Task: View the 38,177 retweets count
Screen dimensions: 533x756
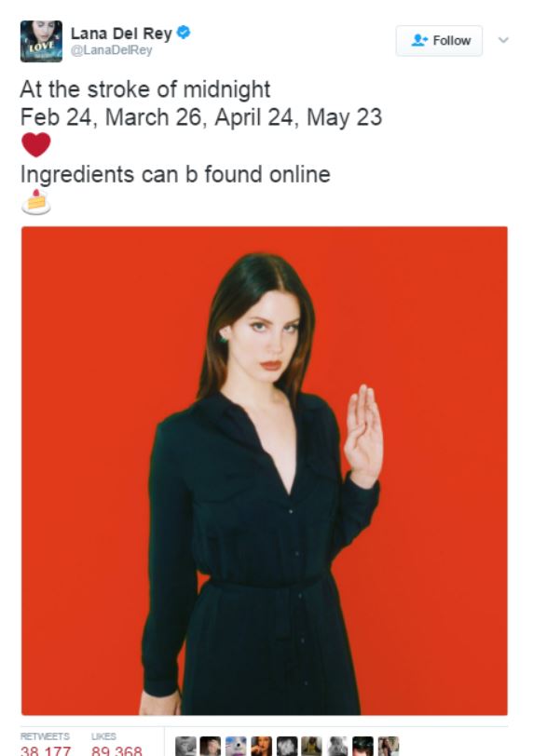Action: [x=46, y=750]
